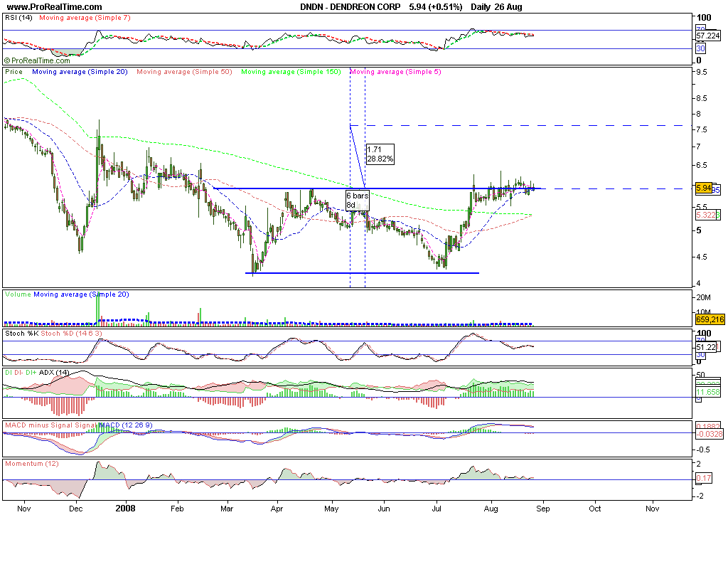Select the Sep label on time axis
The image size is (728, 569).
[x=543, y=509]
